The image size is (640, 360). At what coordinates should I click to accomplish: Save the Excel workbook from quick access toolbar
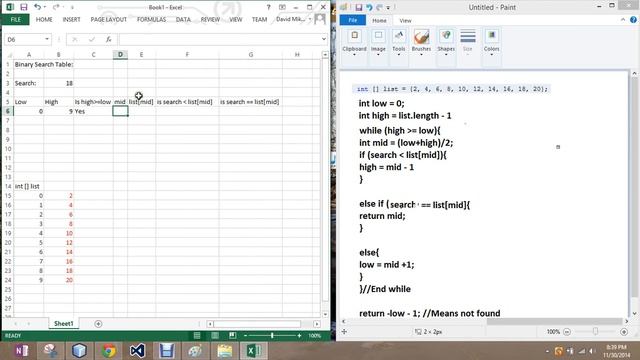pos(24,7)
